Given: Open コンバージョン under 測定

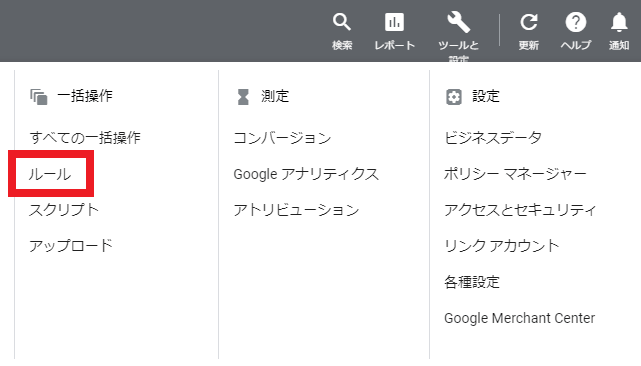Looking at the screenshot, I should [282, 138].
